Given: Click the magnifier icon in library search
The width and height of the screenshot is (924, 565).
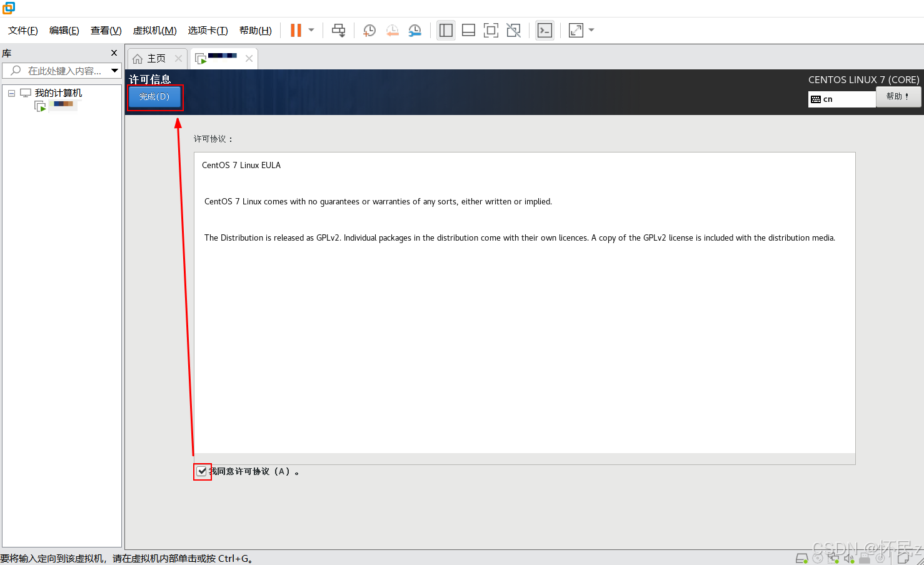Looking at the screenshot, I should 16,71.
